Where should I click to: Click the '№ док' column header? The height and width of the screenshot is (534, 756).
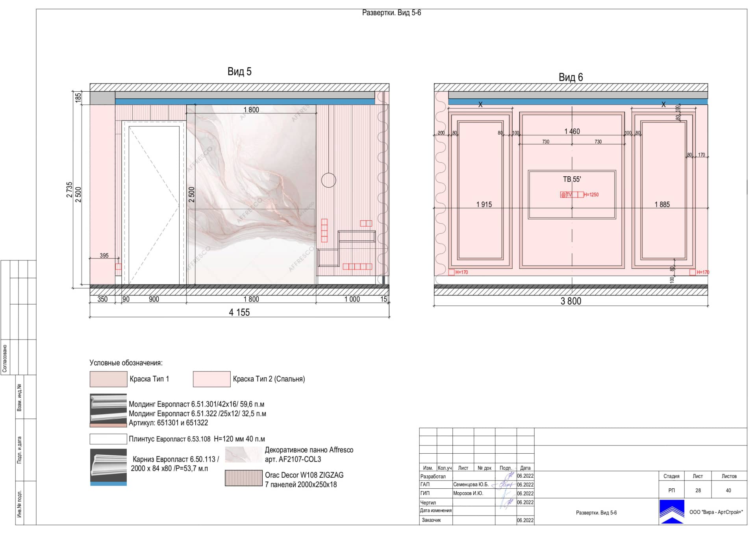(x=484, y=468)
